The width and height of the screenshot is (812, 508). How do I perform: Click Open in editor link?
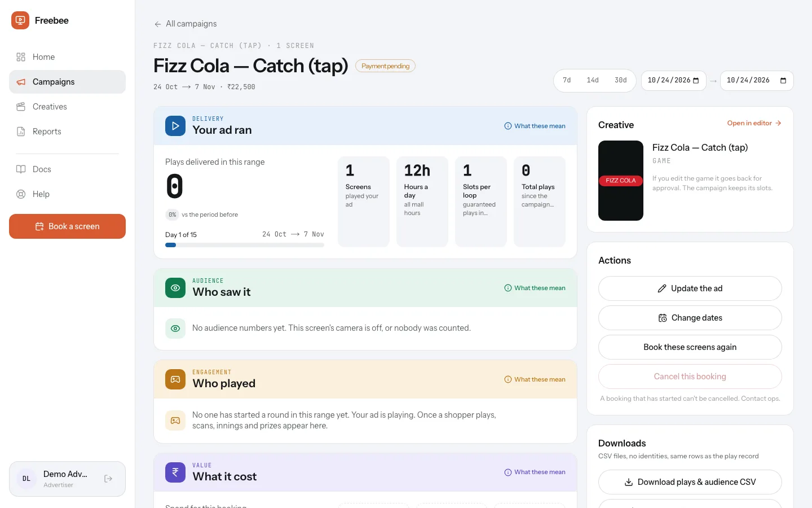point(754,123)
